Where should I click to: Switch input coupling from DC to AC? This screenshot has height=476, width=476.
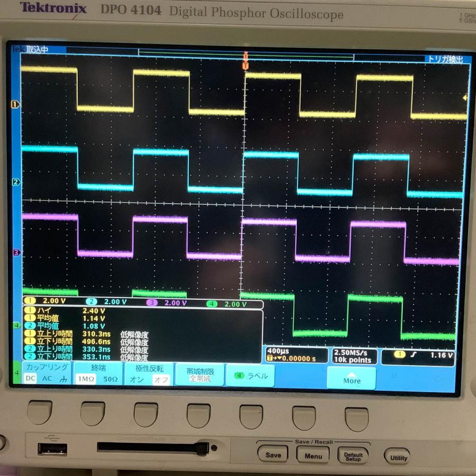pos(47,379)
